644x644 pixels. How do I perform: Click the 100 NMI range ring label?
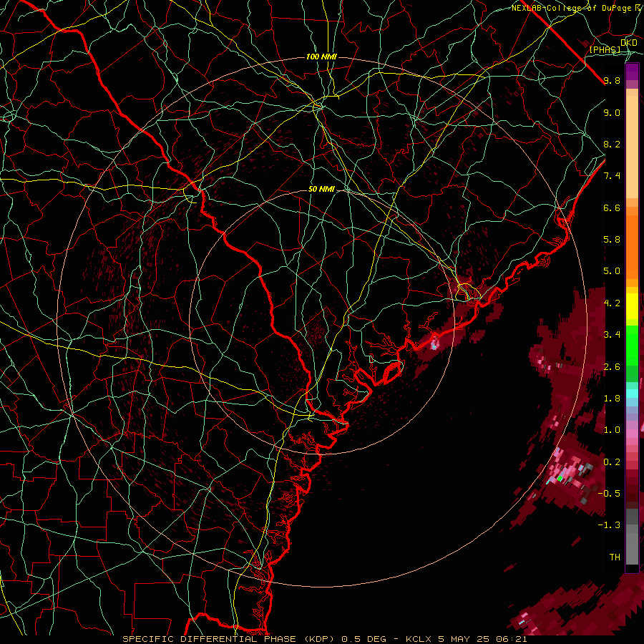click(x=321, y=57)
